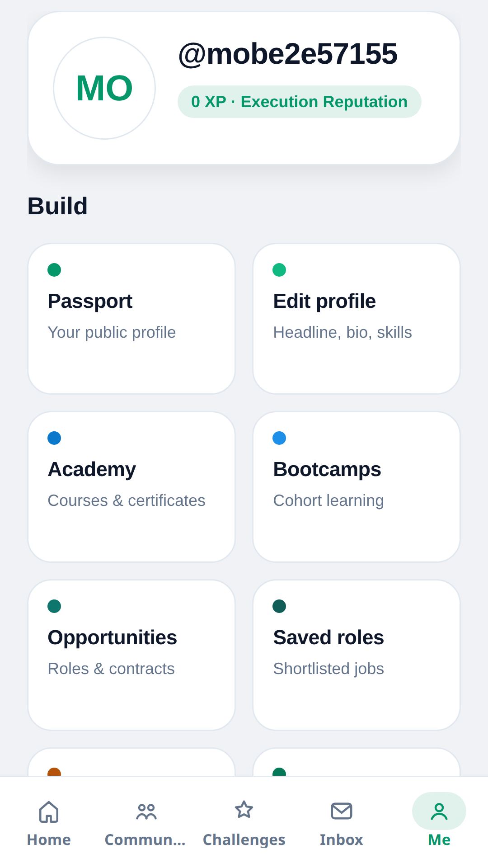Click the dark dot on Saved roles card
488x868 pixels.
[279, 606]
